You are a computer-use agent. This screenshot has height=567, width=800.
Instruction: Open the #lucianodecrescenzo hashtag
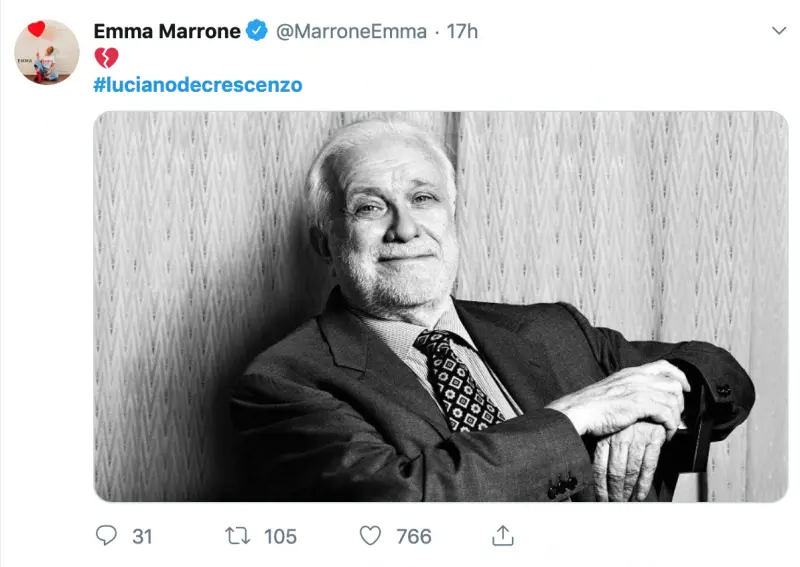(197, 85)
